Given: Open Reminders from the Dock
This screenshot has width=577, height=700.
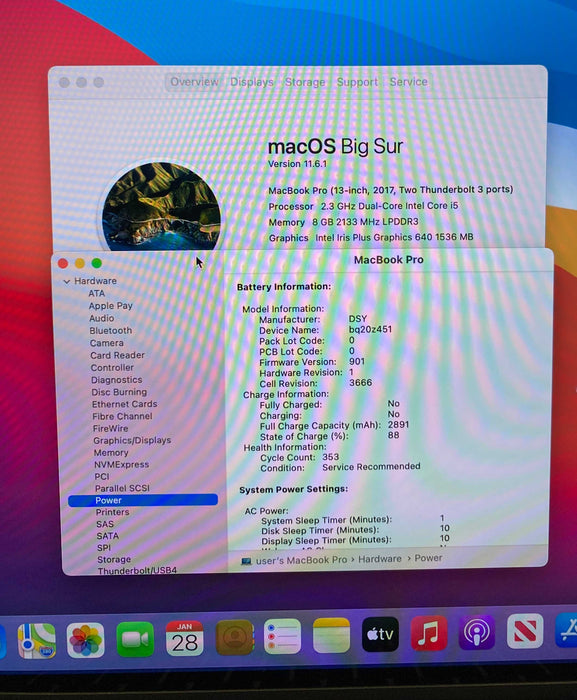Looking at the screenshot, I should click(x=282, y=636).
